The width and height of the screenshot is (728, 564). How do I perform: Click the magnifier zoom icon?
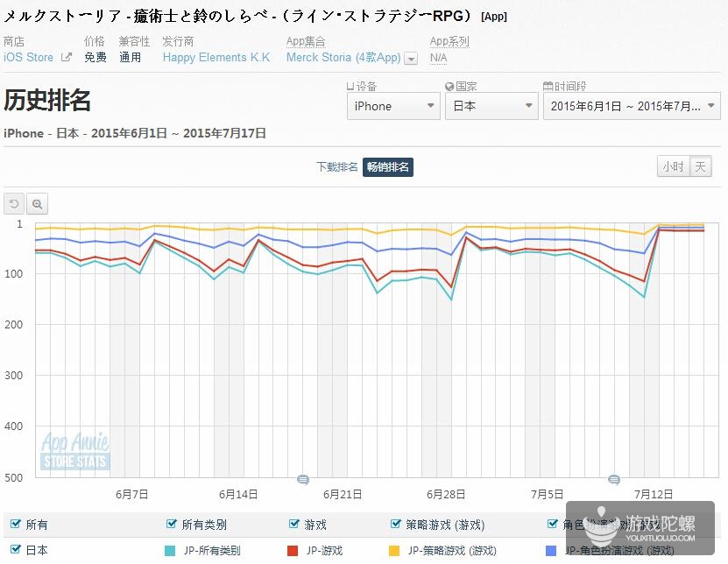click(37, 204)
